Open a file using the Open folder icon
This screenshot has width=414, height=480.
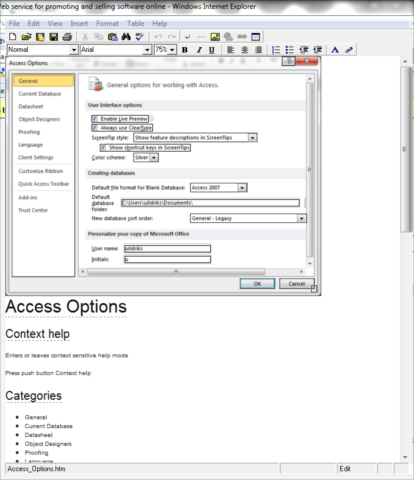tap(26, 37)
